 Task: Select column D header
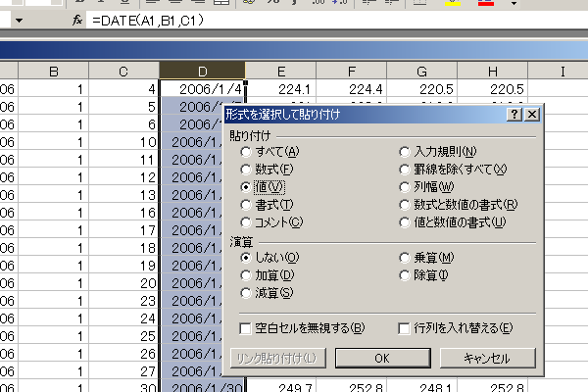pos(203,71)
